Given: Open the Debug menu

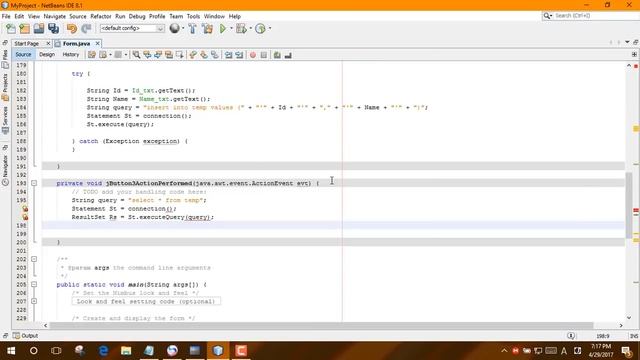Looking at the screenshot, I should [137, 16].
